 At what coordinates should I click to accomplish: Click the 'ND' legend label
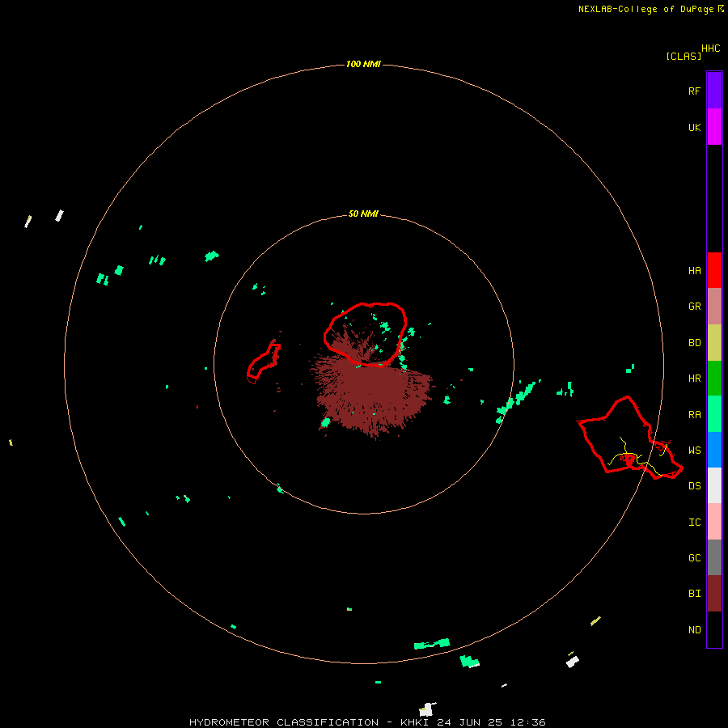(x=694, y=630)
